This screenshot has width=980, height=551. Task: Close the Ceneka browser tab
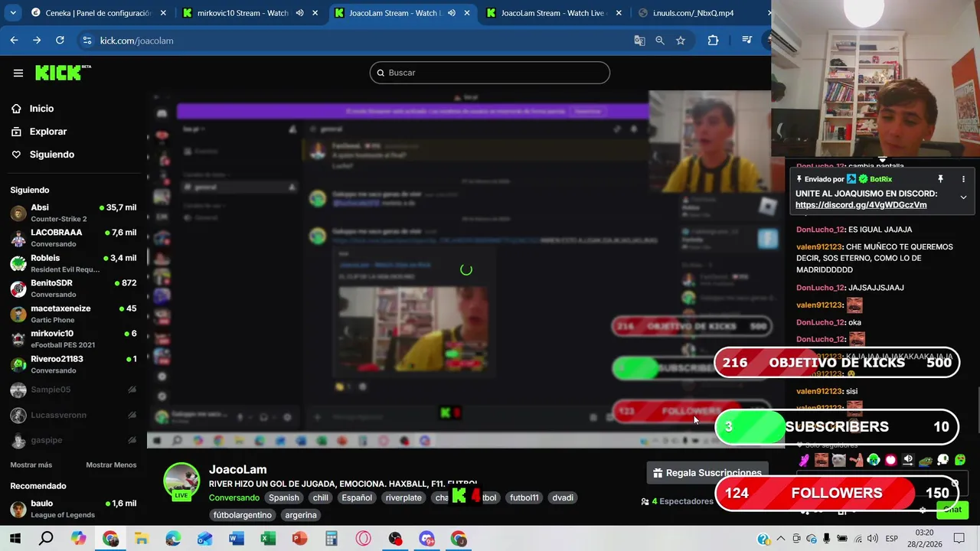(162, 13)
